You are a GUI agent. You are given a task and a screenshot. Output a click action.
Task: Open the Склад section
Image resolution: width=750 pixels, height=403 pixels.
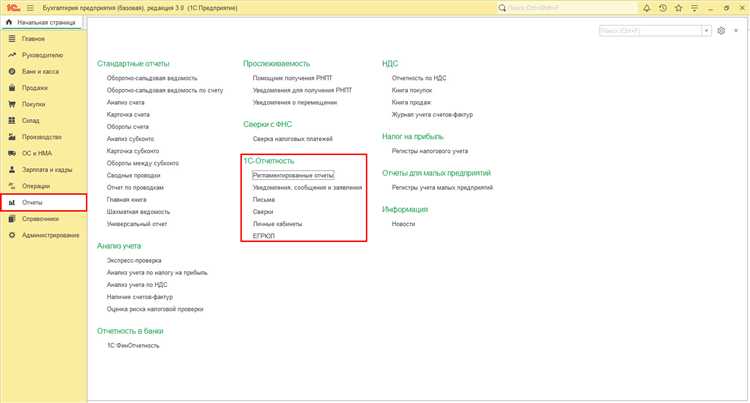(31, 120)
